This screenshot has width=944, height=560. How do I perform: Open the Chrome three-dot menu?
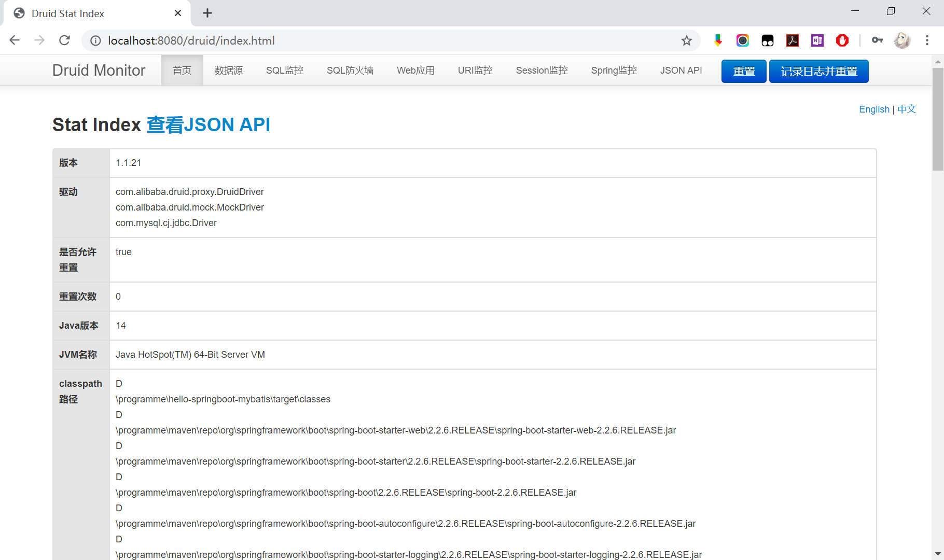coord(927,40)
